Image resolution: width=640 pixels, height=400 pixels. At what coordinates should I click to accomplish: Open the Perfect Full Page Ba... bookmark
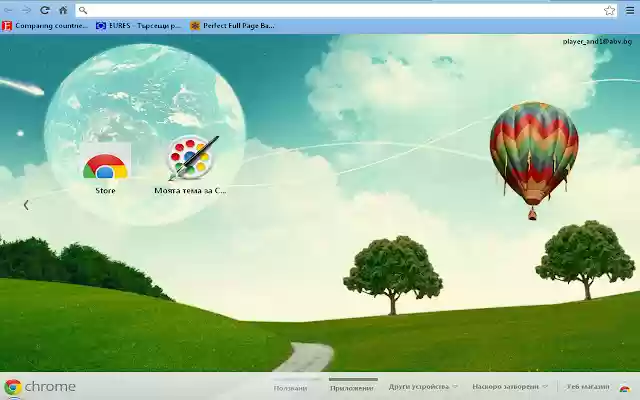pyautogui.click(x=232, y=26)
